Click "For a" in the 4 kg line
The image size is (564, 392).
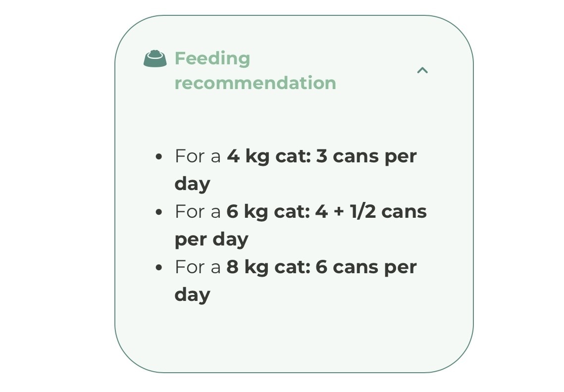point(198,156)
